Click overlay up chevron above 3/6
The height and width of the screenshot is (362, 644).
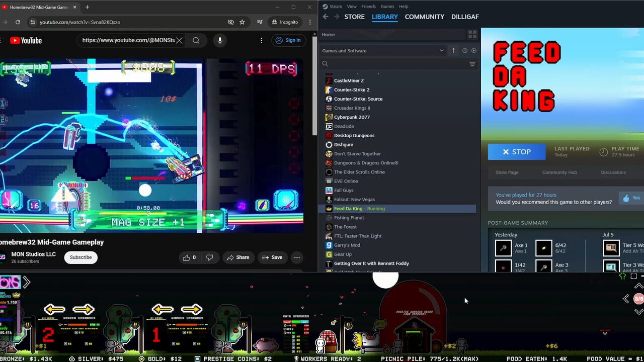638,286
